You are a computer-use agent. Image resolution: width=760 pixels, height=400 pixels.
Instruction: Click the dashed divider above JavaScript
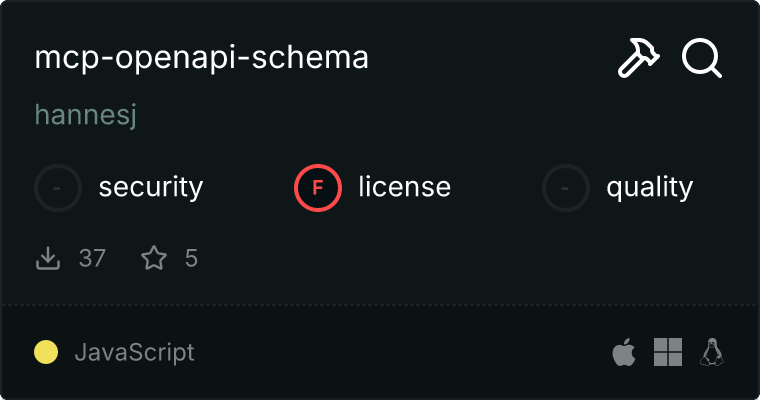(380, 304)
